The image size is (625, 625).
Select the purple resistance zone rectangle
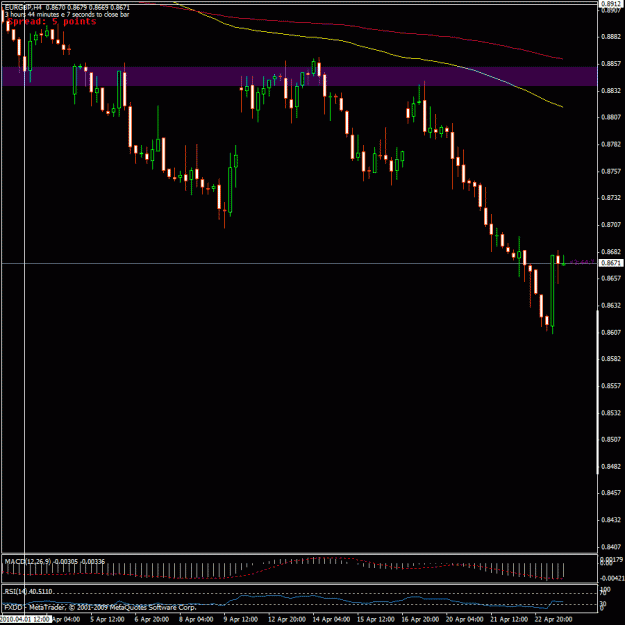[299, 76]
